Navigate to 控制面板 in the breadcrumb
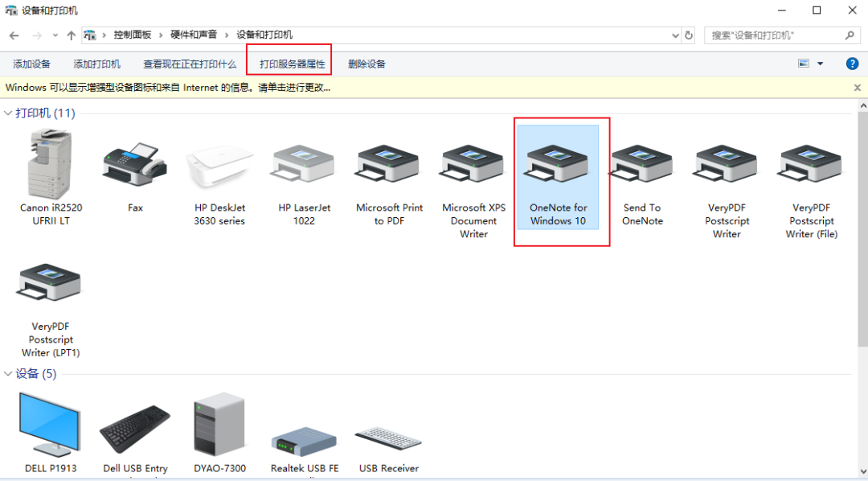 click(133, 35)
